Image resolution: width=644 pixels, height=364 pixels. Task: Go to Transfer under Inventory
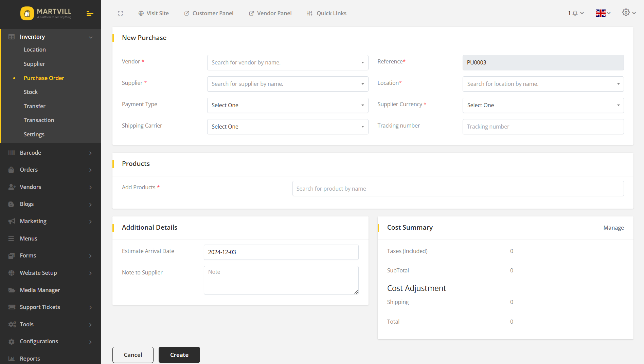click(x=34, y=106)
